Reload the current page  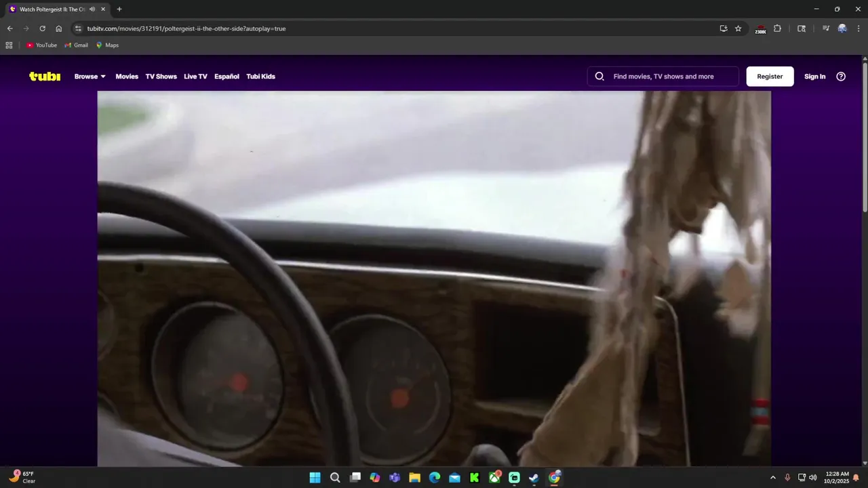[x=42, y=28]
